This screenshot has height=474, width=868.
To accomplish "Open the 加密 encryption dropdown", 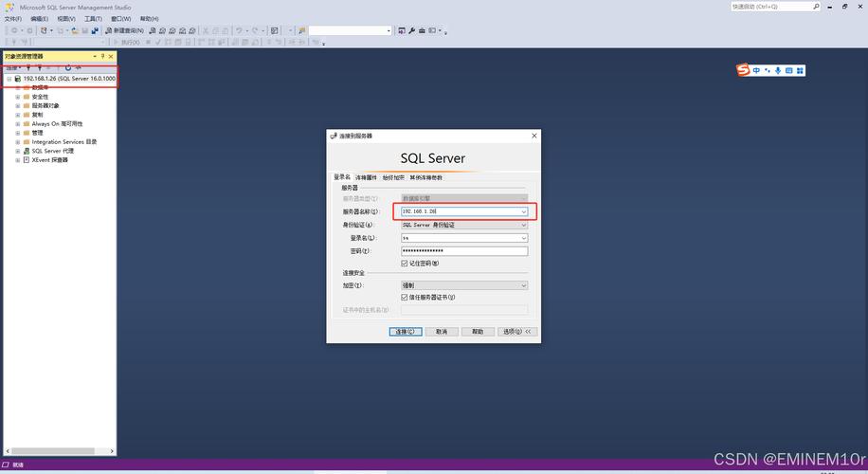I will point(523,285).
